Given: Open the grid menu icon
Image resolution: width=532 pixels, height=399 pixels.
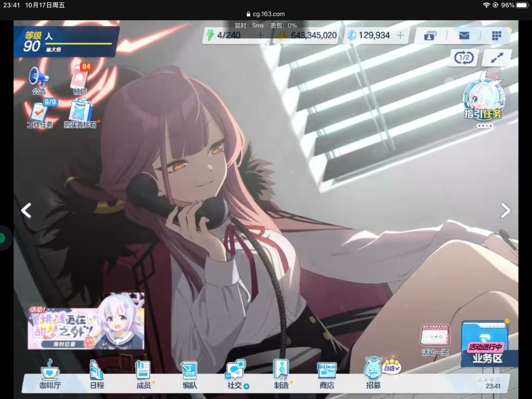Looking at the screenshot, I should tap(497, 35).
